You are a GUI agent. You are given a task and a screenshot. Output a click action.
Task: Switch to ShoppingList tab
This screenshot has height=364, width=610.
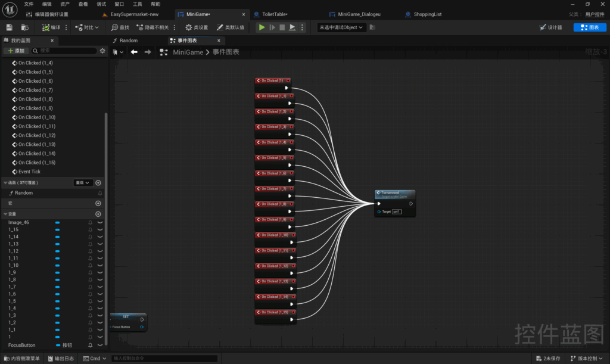(x=428, y=14)
